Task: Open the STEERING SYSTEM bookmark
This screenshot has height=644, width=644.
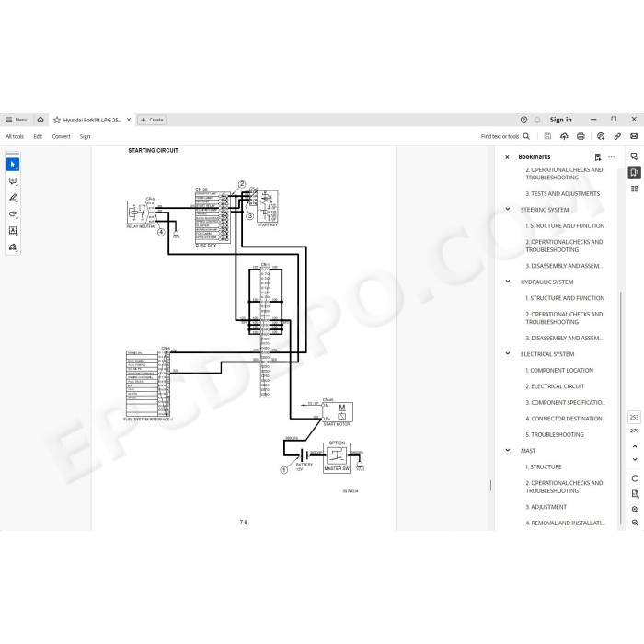Action: tap(545, 210)
